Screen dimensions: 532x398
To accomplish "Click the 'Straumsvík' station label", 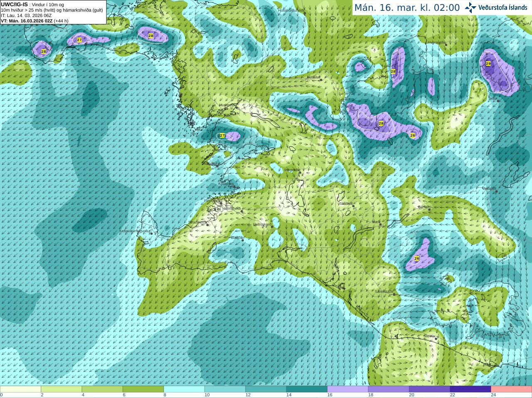I will (197, 222).
